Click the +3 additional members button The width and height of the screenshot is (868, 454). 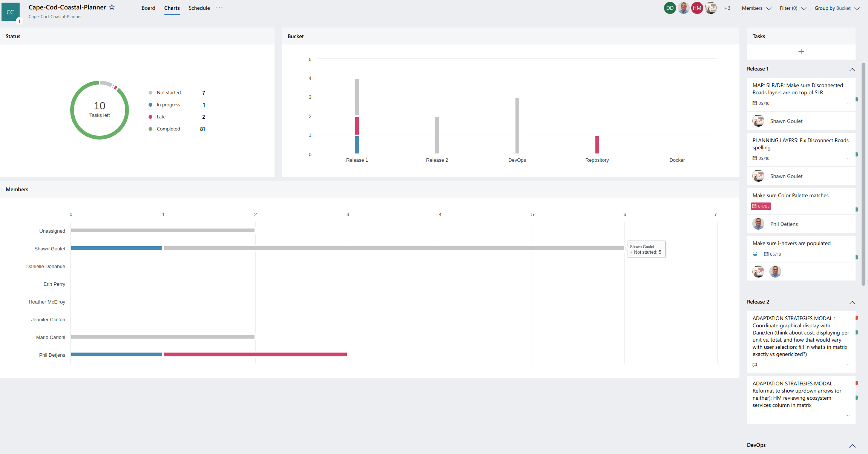727,8
